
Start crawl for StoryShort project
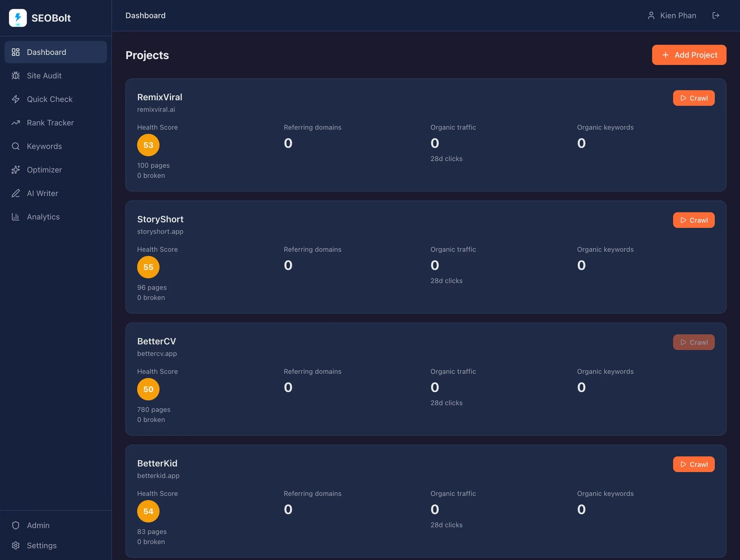point(694,220)
